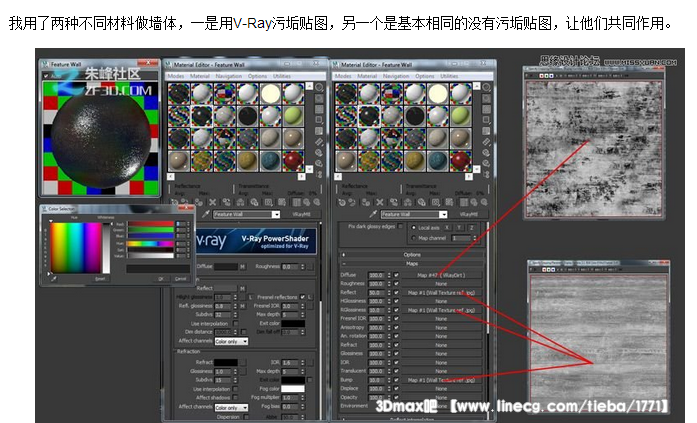Toggle Backlight icon in right Material Editor
The height and width of the screenshot is (423, 697).
point(486,98)
